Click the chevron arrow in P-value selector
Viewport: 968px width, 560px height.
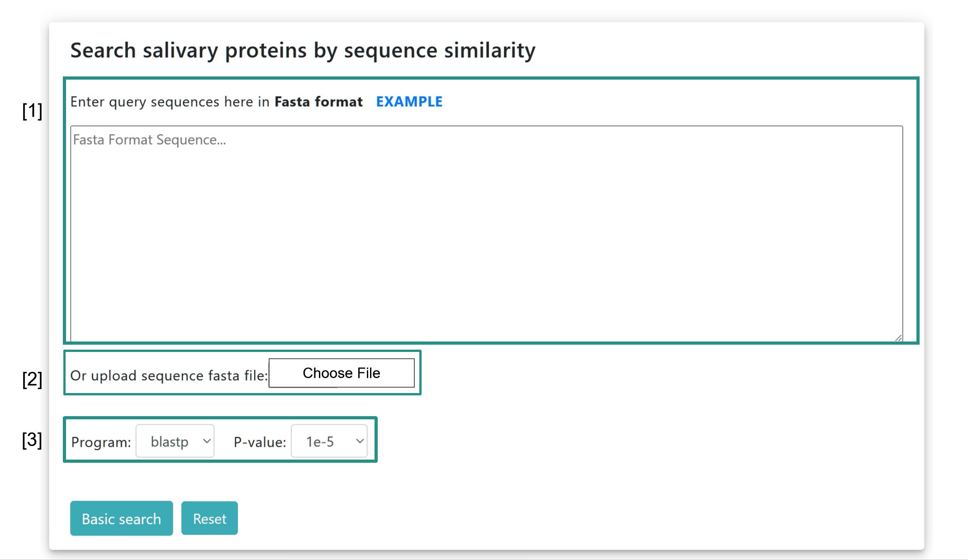click(x=360, y=441)
